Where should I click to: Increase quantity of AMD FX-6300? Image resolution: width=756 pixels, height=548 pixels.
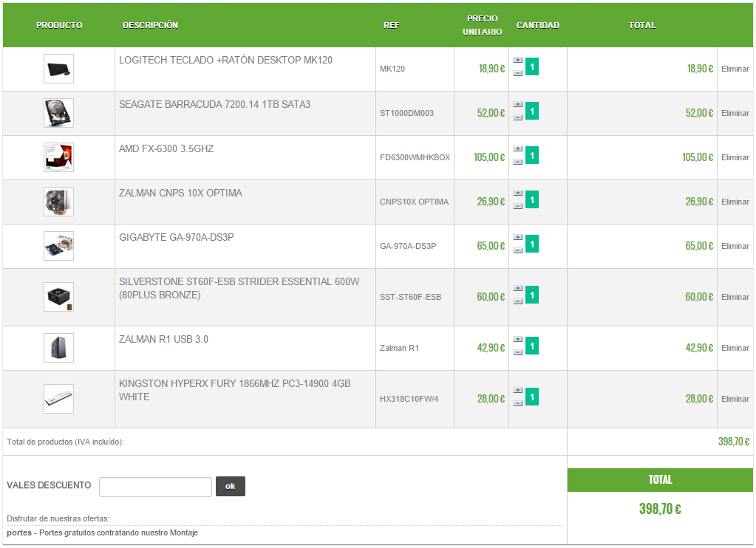point(518,149)
